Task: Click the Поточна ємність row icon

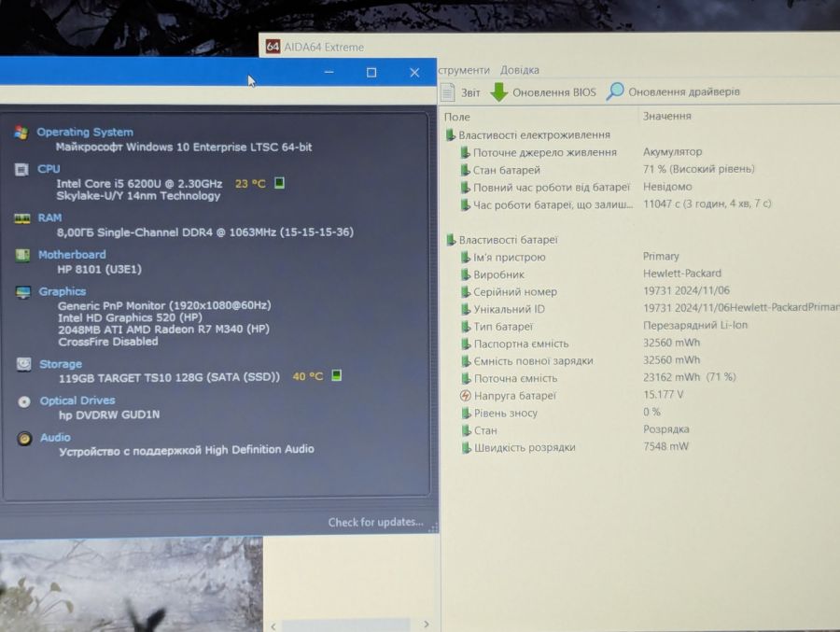Action: coord(466,378)
